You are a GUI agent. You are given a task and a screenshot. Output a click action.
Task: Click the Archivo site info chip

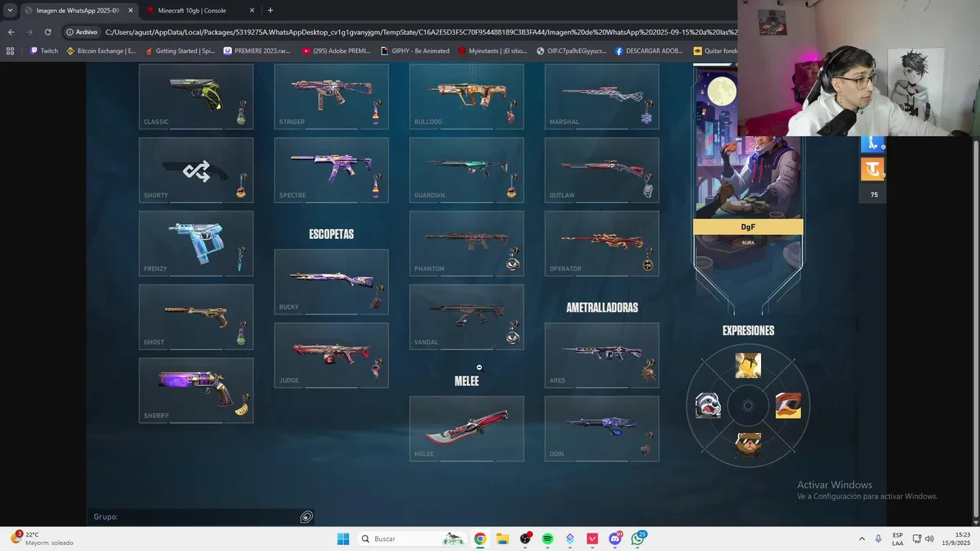[82, 32]
